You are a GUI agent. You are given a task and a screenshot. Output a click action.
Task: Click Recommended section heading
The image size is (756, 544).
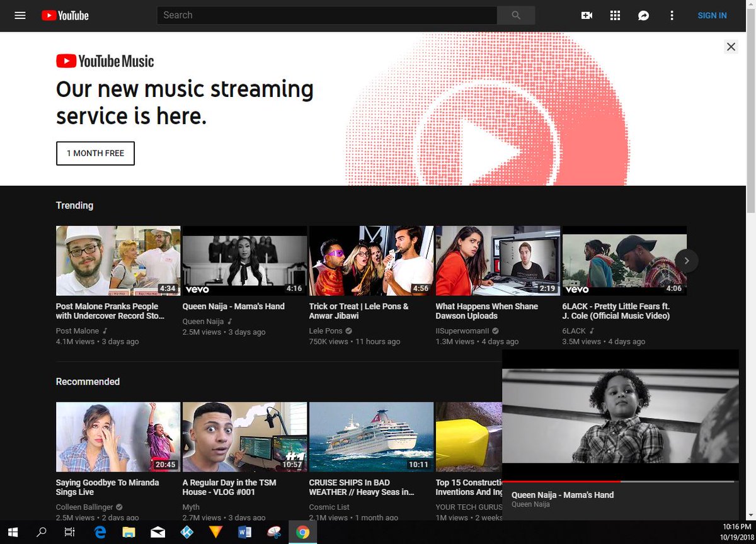point(88,382)
